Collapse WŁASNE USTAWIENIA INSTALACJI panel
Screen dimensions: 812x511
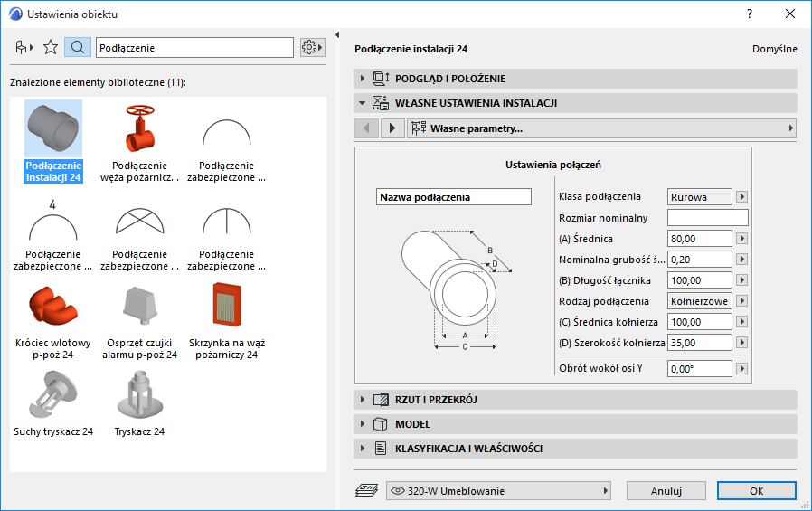575,103
